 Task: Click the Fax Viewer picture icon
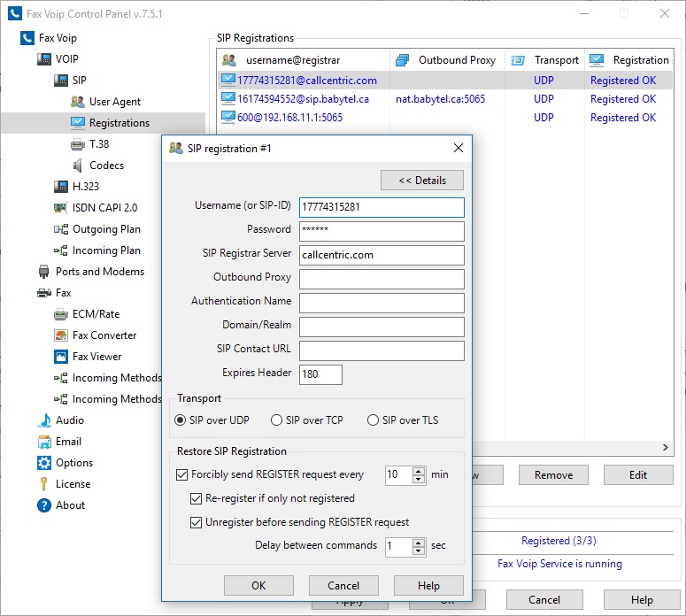[61, 357]
